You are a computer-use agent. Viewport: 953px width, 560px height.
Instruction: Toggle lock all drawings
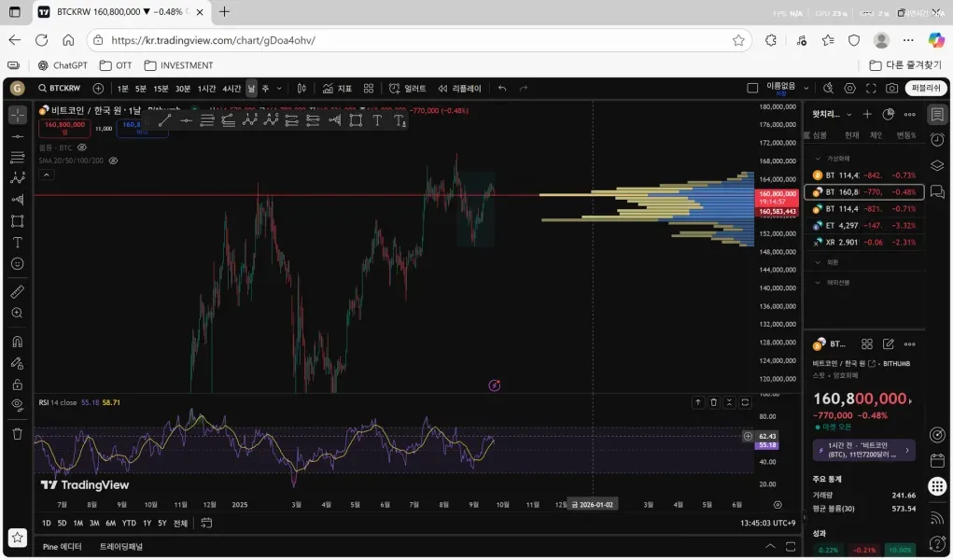coord(18,385)
